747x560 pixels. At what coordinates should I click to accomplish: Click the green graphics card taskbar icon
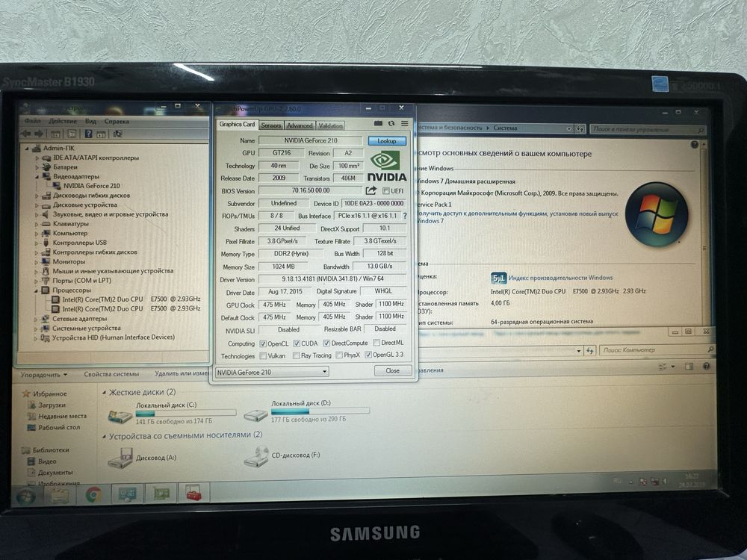click(161, 494)
